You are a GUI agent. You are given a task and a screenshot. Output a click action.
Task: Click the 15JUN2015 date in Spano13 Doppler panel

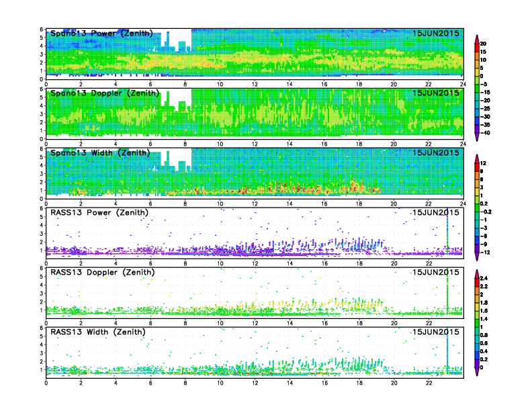pyautogui.click(x=436, y=93)
